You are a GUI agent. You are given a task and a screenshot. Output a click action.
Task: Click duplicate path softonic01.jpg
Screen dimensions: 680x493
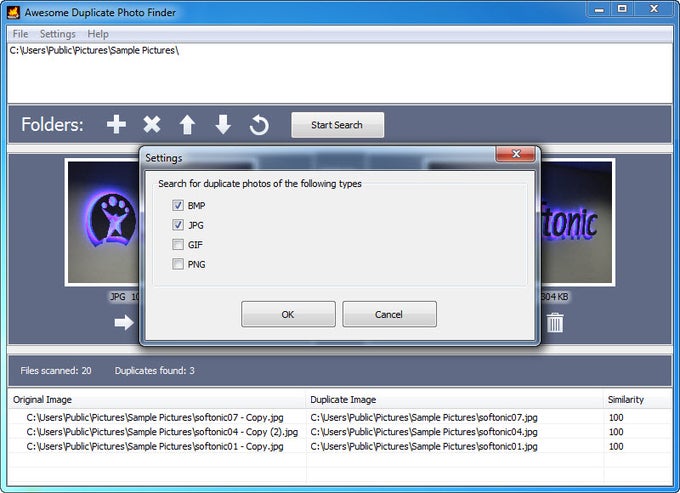coord(424,446)
